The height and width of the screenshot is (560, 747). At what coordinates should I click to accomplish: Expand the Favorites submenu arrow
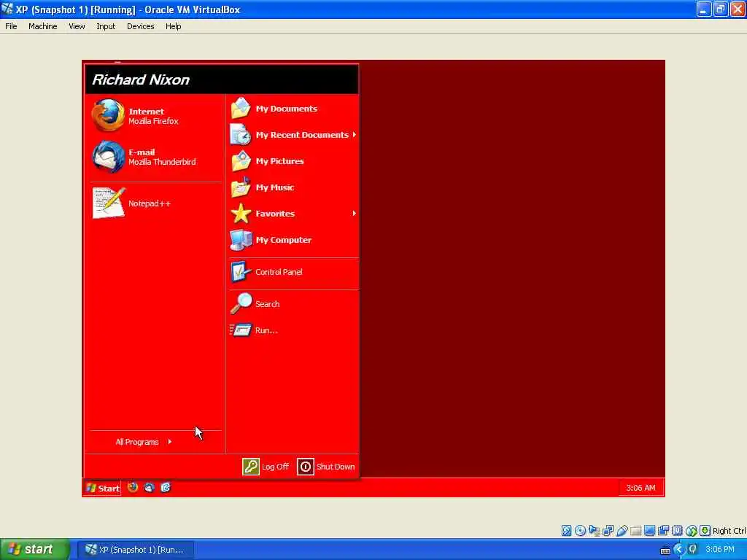354,214
